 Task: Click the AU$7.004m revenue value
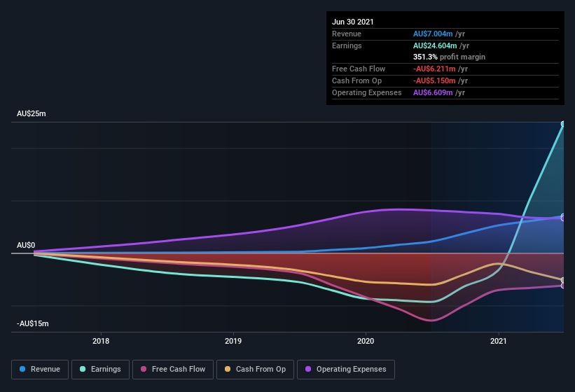pyautogui.click(x=433, y=34)
